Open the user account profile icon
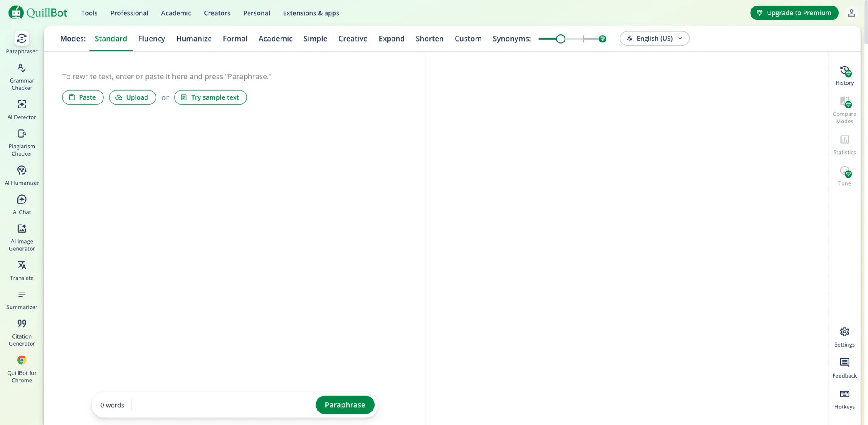868x425 pixels. click(851, 13)
